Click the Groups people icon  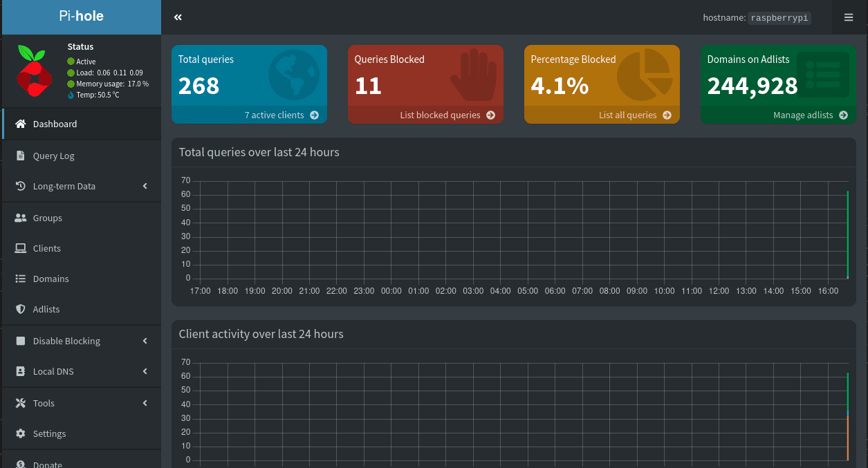tap(21, 218)
